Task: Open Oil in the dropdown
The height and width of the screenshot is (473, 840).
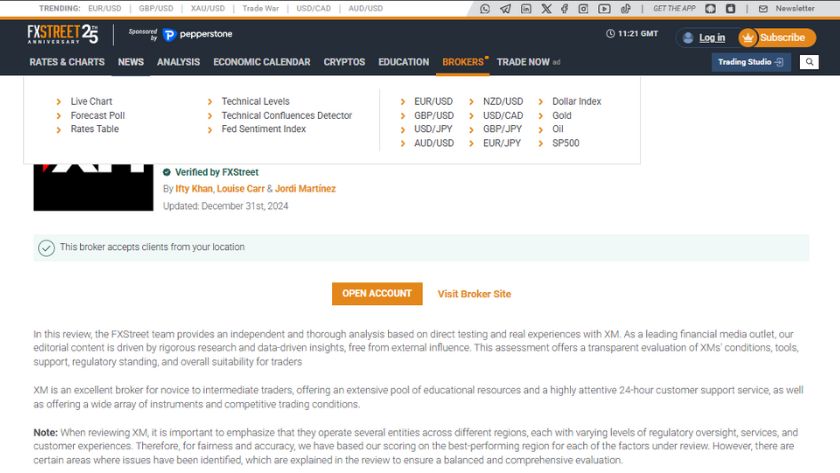Action: 558,129
